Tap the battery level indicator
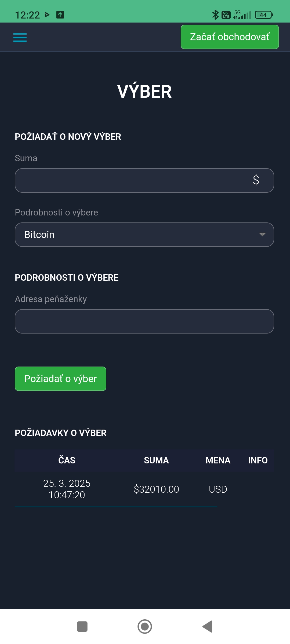 [x=264, y=15]
